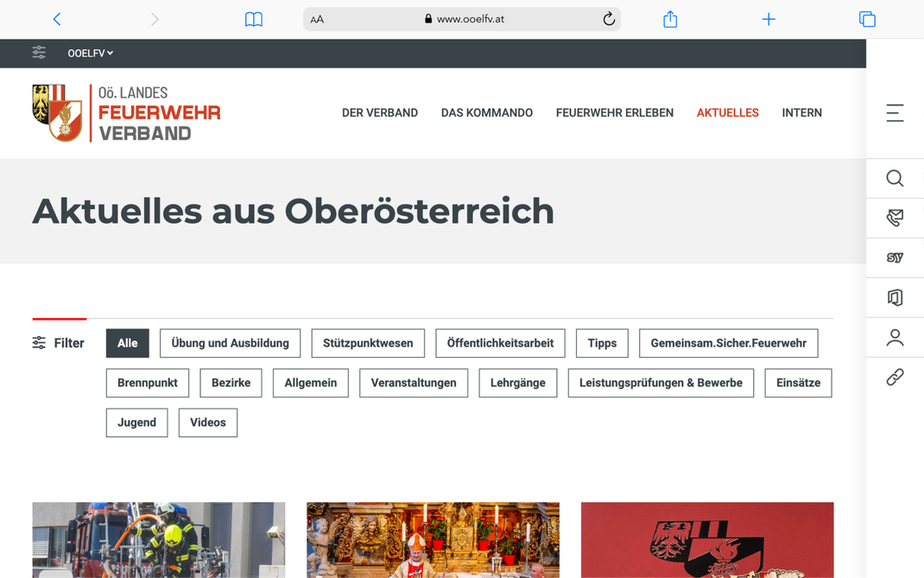Open the page size menu via AA button
This screenshot has width=924, height=578.
(317, 19)
